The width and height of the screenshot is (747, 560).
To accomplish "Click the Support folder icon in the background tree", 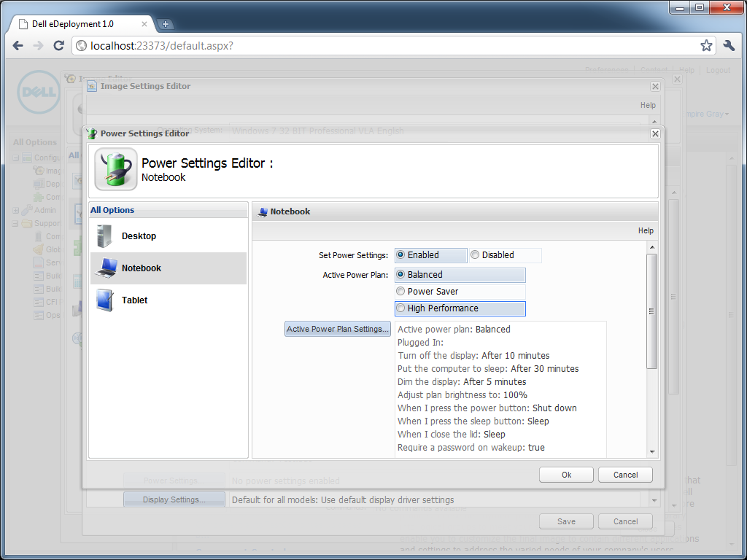I will pyautogui.click(x=27, y=223).
